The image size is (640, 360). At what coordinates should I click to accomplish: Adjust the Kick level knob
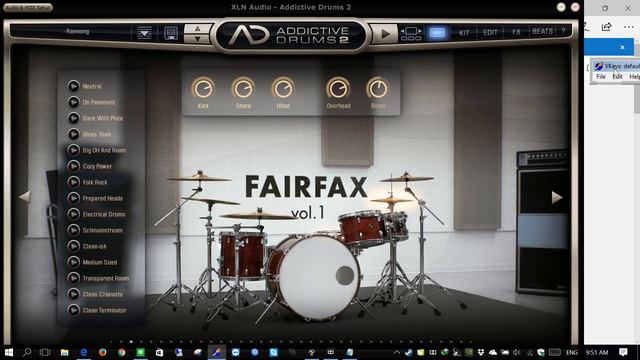(x=203, y=88)
